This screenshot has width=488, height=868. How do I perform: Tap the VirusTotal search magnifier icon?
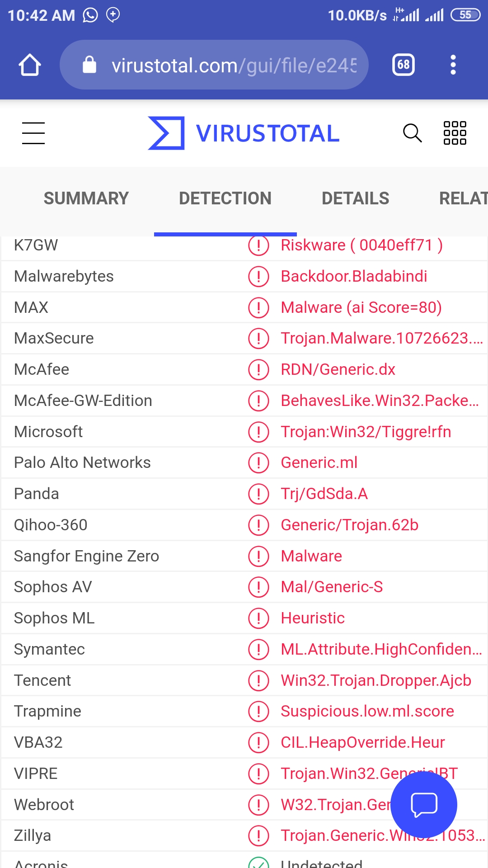412,133
